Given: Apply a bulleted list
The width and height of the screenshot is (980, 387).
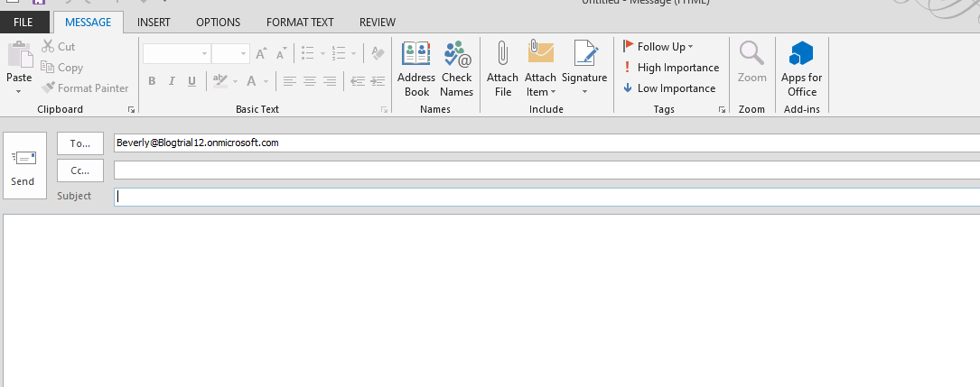Looking at the screenshot, I should click(x=307, y=54).
